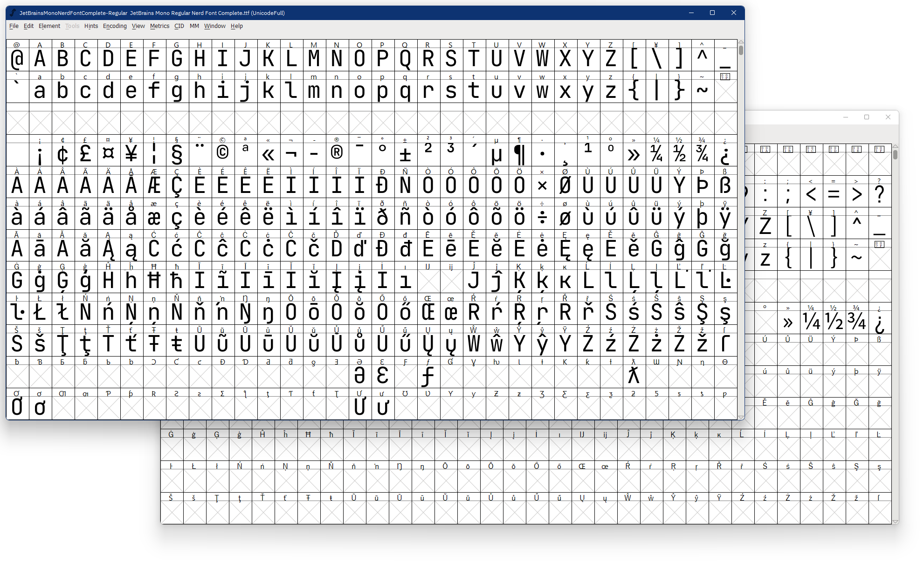Select the Œ ligature glyph in front window
The width and height of the screenshot is (924, 563).
(428, 309)
